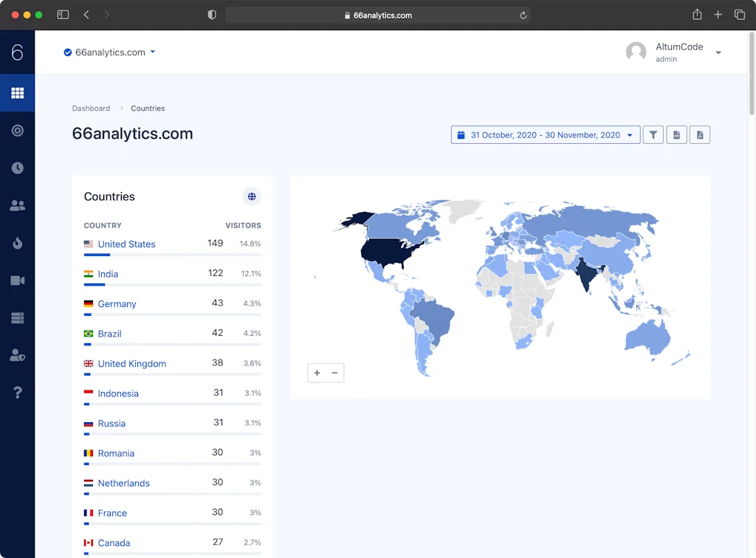The width and height of the screenshot is (756, 558).
Task: Zoom into the map with the plus button
Action: pyautogui.click(x=317, y=373)
